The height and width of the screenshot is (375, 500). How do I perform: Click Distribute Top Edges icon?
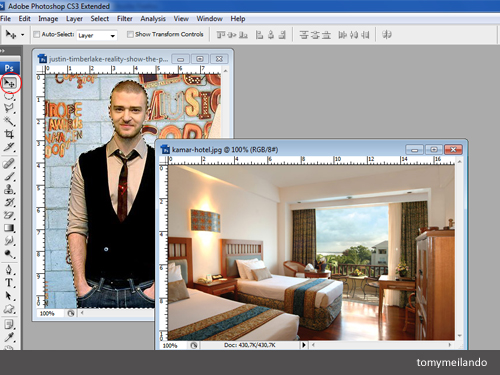click(304, 34)
